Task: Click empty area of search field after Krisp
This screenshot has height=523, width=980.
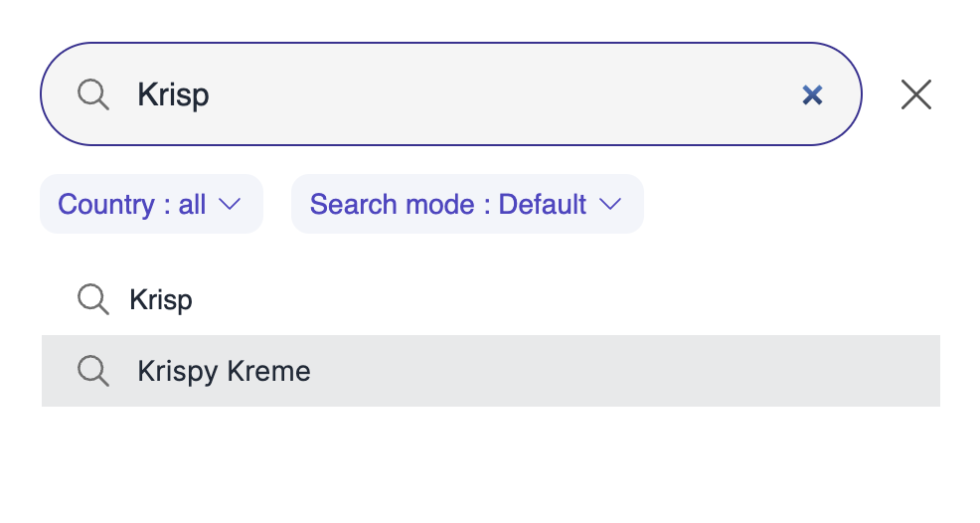Action: (x=497, y=95)
